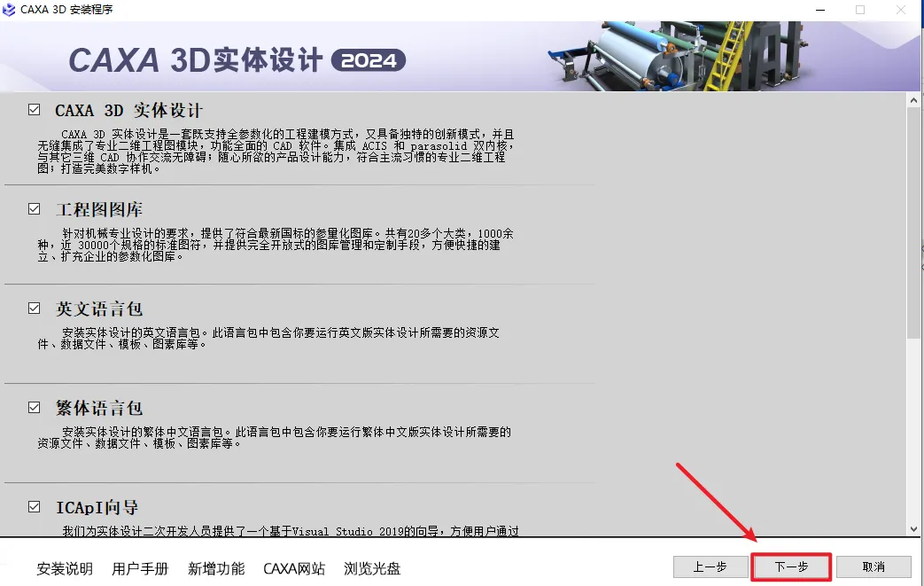Click the 繁体语言包 heading text
This screenshot has height=586, width=924.
point(99,408)
